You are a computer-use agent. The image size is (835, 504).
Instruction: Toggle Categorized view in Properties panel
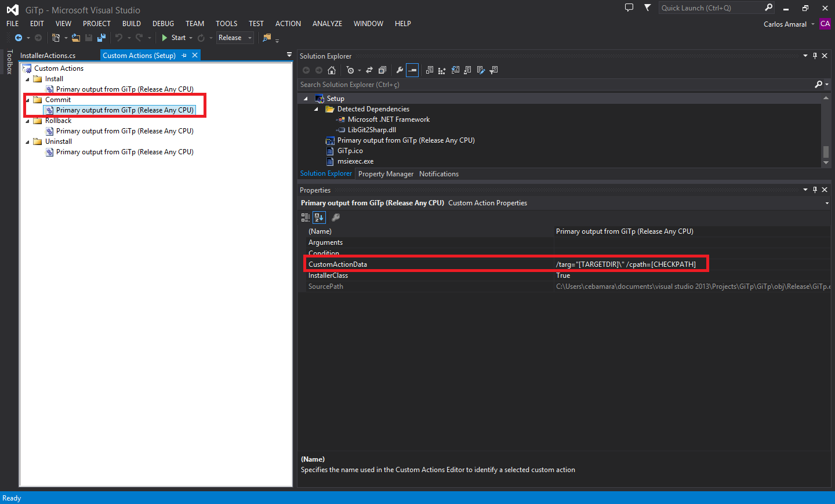[306, 217]
